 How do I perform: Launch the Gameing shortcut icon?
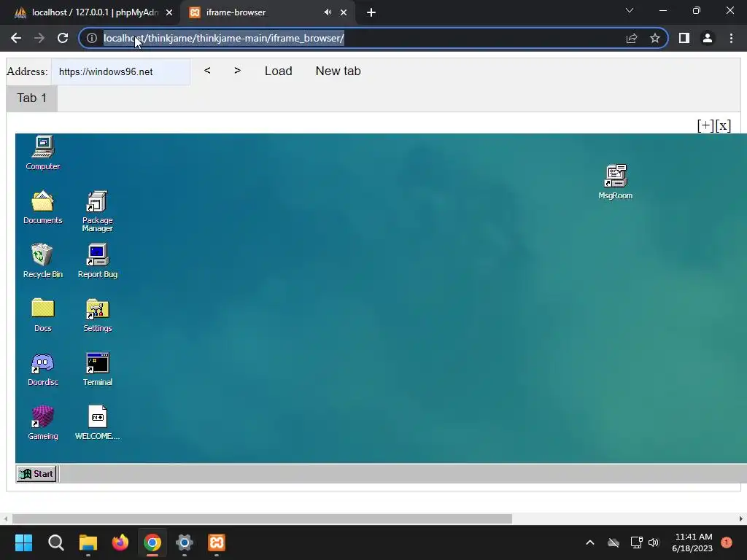pyautogui.click(x=43, y=423)
